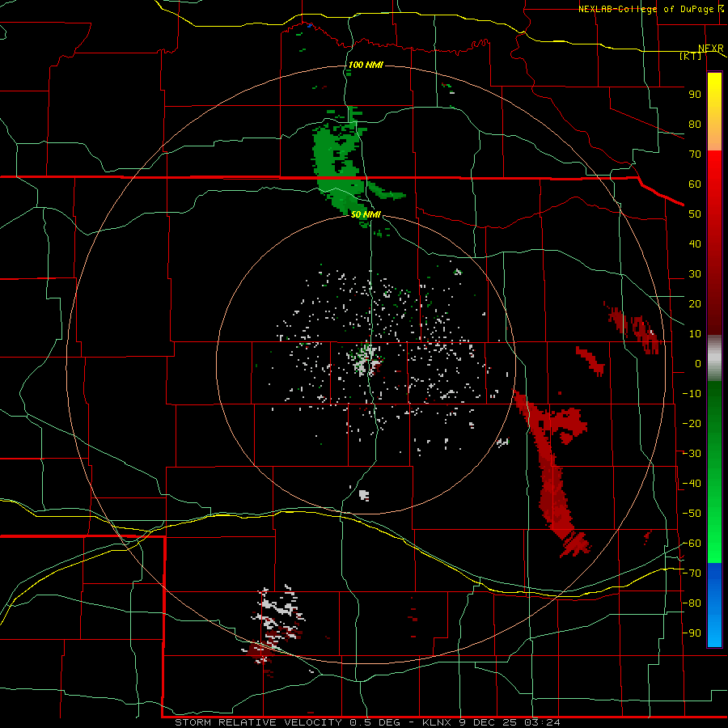
Task: Click the -10 value on color scale
Action: [x=692, y=394]
